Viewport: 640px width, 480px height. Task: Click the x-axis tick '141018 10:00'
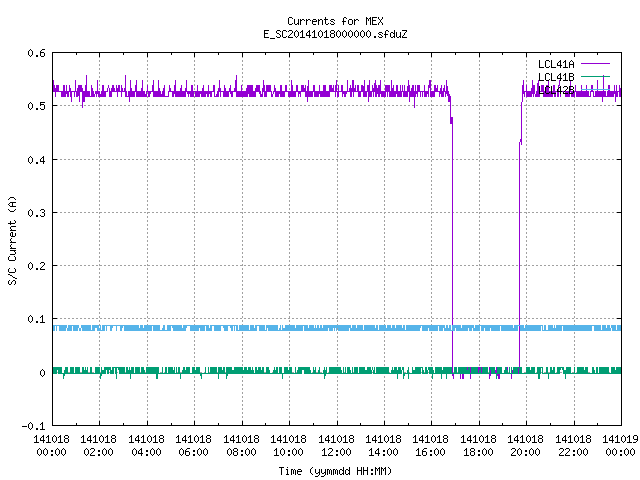point(288,446)
